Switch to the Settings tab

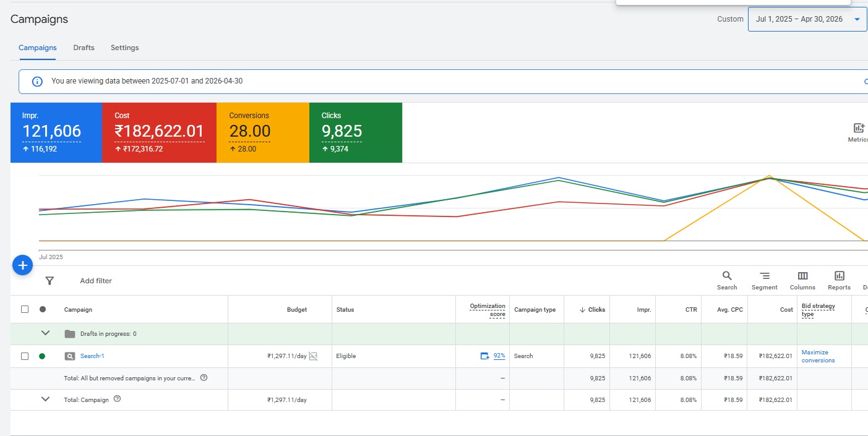click(x=125, y=48)
